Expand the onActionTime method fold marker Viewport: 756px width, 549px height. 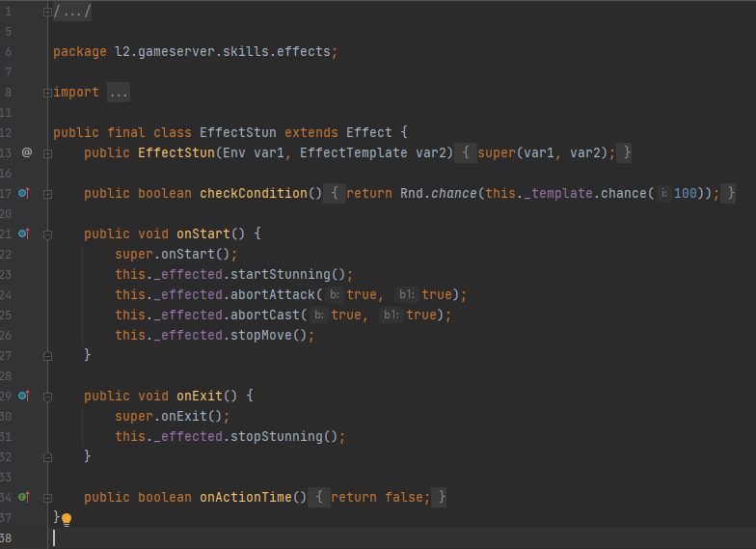pos(47,498)
